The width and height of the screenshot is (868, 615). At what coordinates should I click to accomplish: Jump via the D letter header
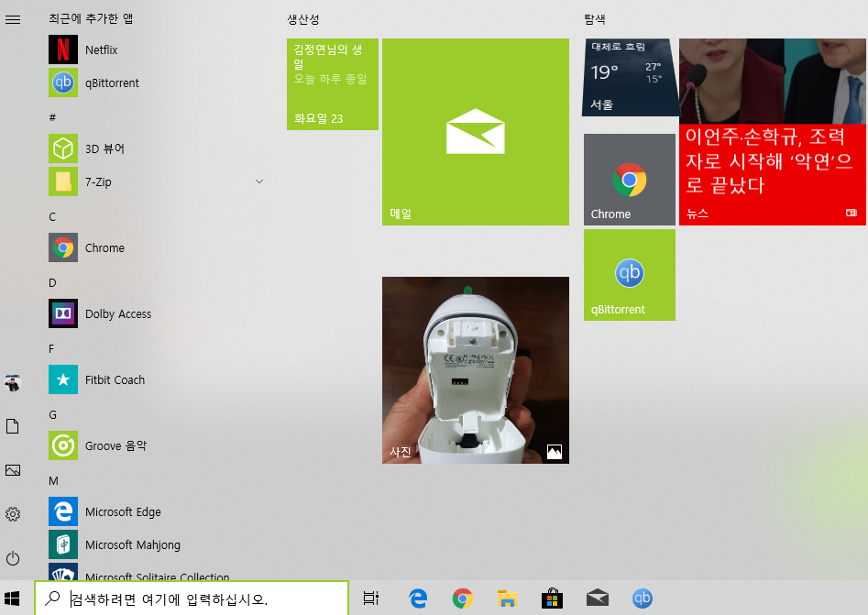click(52, 283)
